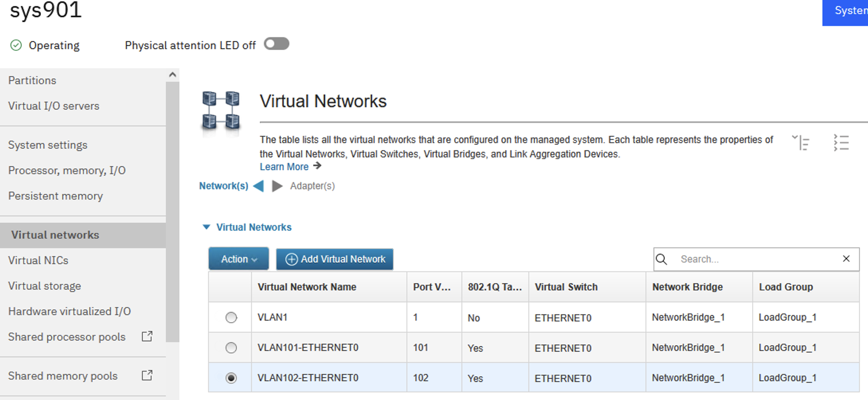The width and height of the screenshot is (868, 400).
Task: Click the right arrow before Adapter(s)
Action: [x=277, y=186]
